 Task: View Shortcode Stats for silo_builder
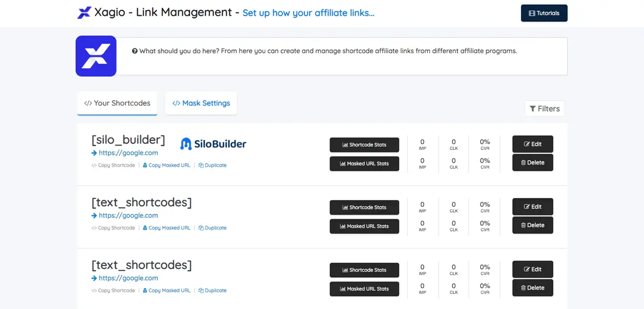tap(364, 145)
